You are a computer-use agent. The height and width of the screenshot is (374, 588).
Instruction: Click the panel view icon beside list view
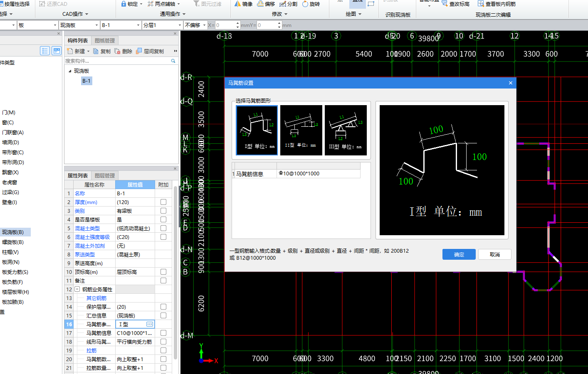[57, 51]
